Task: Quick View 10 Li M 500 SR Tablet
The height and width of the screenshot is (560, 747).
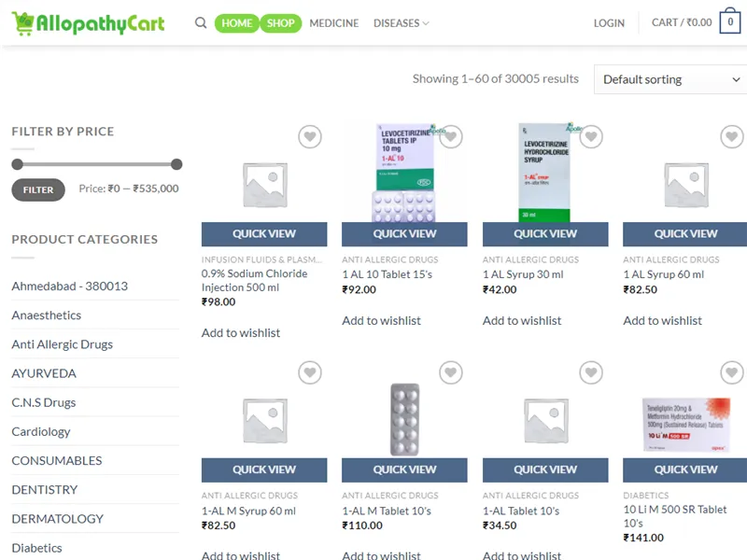Action: 685,469
